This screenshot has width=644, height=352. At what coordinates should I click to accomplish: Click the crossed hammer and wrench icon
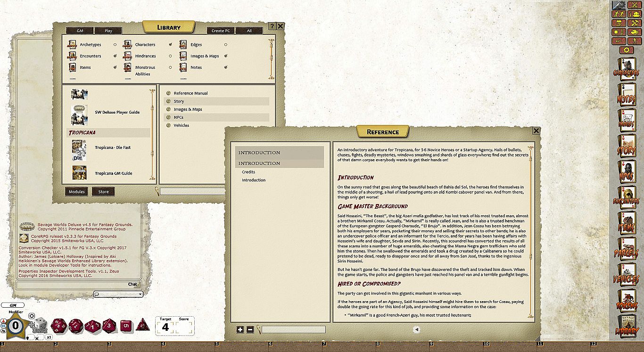click(634, 23)
